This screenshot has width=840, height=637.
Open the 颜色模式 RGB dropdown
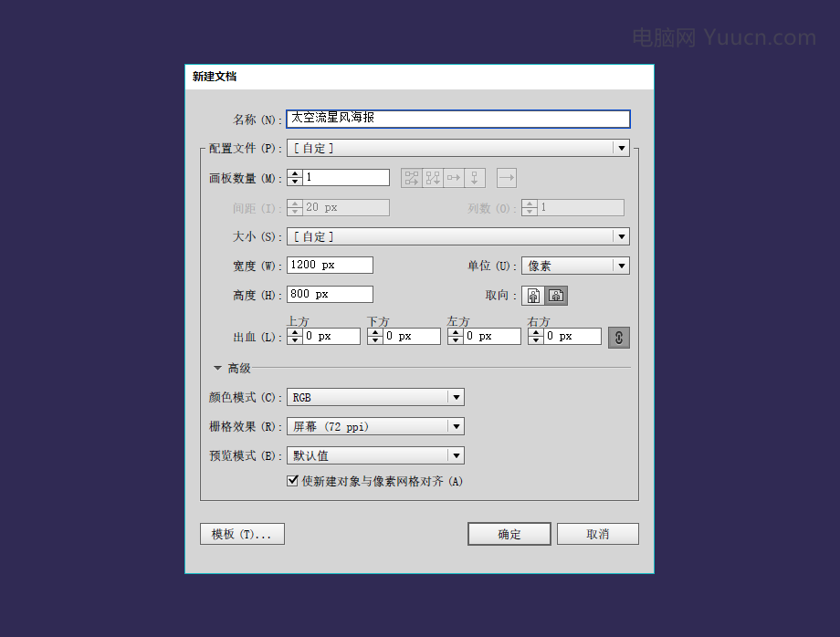coord(375,397)
